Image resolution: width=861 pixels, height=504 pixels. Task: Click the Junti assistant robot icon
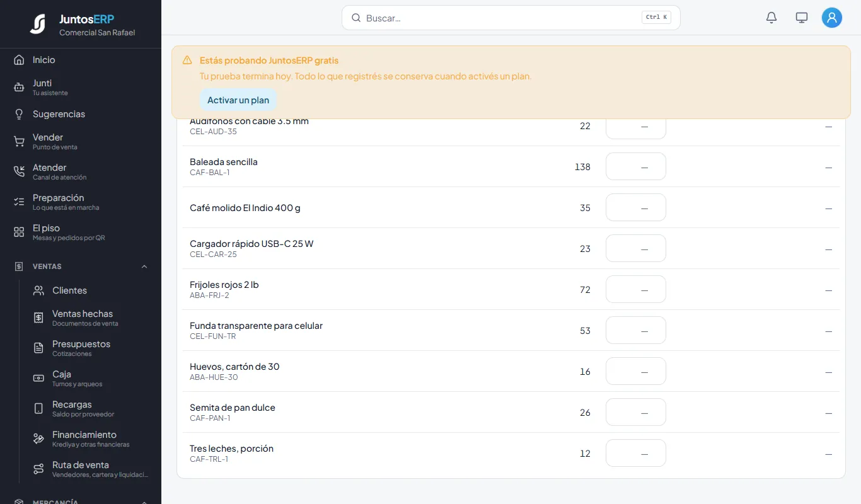coord(19,87)
